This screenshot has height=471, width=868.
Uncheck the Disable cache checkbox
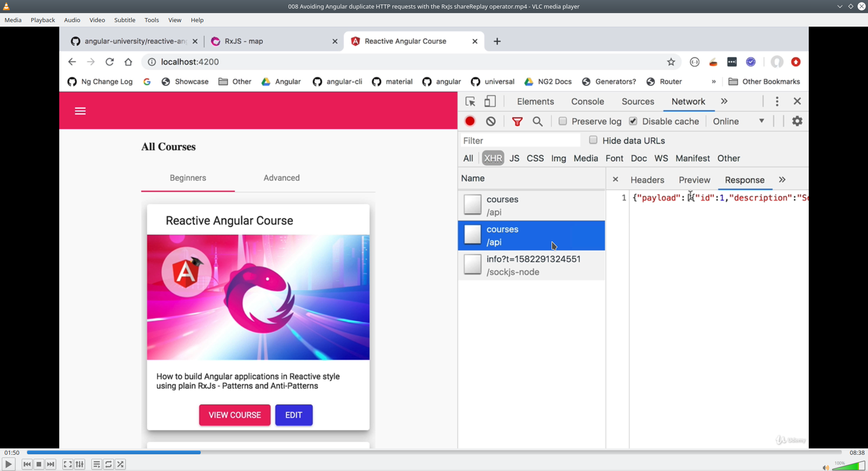pos(633,121)
